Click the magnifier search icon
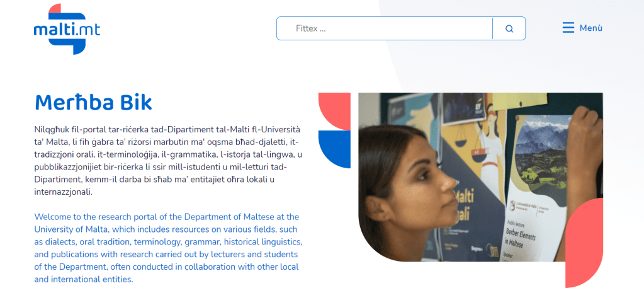This screenshot has height=300, width=644. [x=509, y=29]
